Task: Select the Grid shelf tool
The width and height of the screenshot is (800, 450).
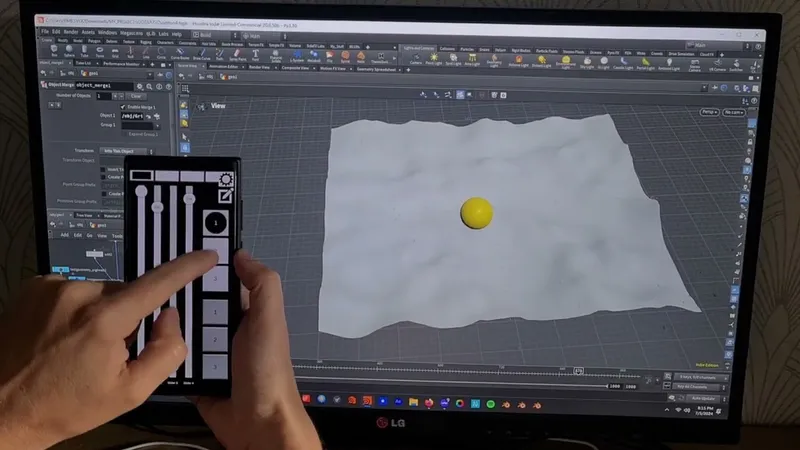Action: tap(115, 52)
